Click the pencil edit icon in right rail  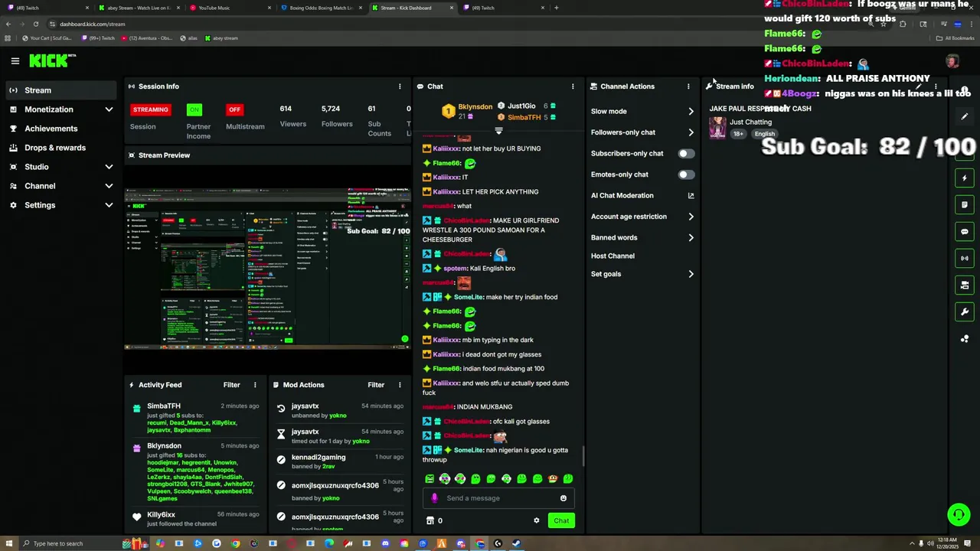pos(965,116)
